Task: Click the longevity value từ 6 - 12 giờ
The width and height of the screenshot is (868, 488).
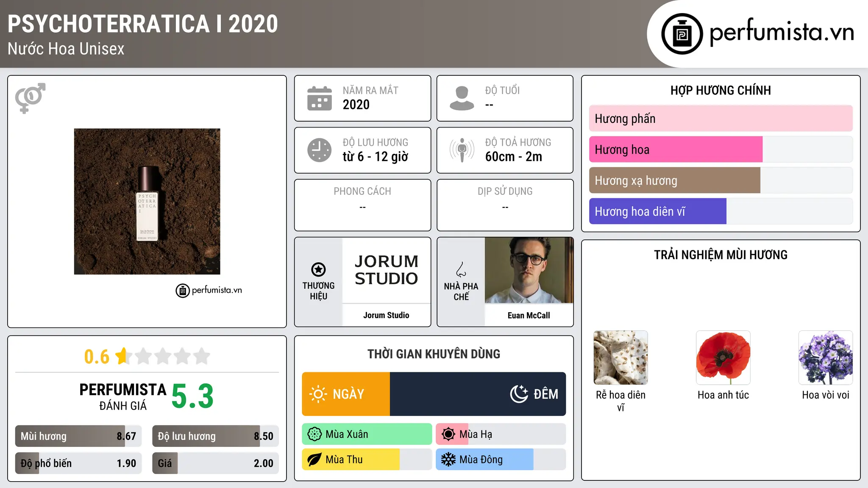Action: coord(376,157)
